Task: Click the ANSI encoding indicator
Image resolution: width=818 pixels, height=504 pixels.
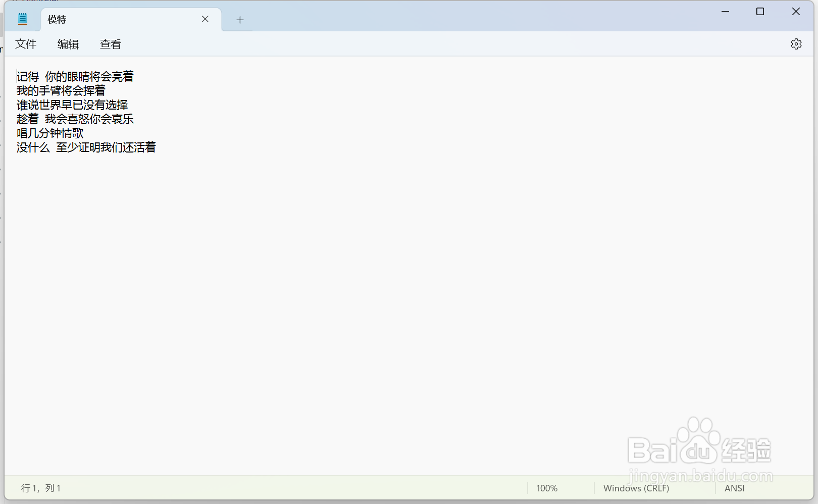Action: [x=735, y=488]
